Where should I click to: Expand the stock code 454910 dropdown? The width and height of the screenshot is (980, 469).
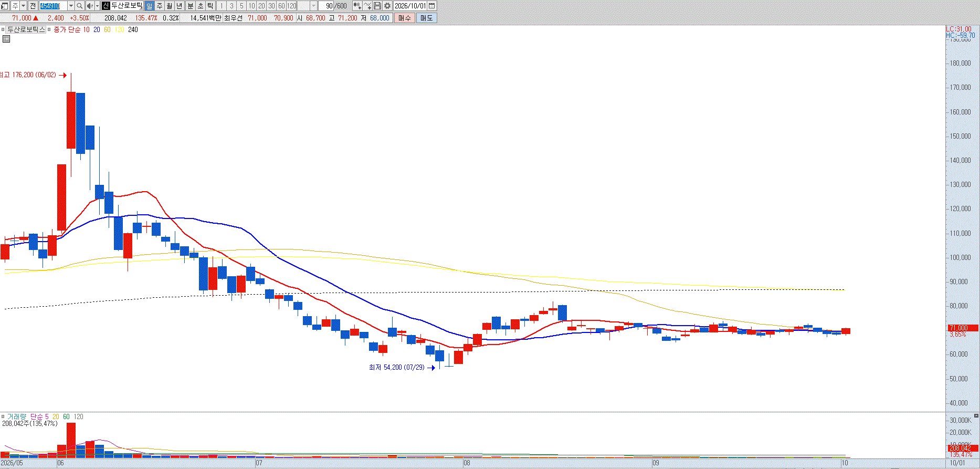pyautogui.click(x=71, y=6)
